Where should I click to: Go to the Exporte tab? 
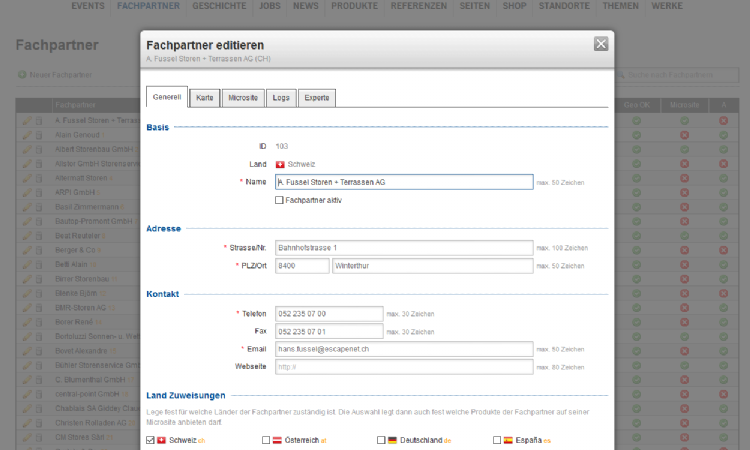click(316, 98)
